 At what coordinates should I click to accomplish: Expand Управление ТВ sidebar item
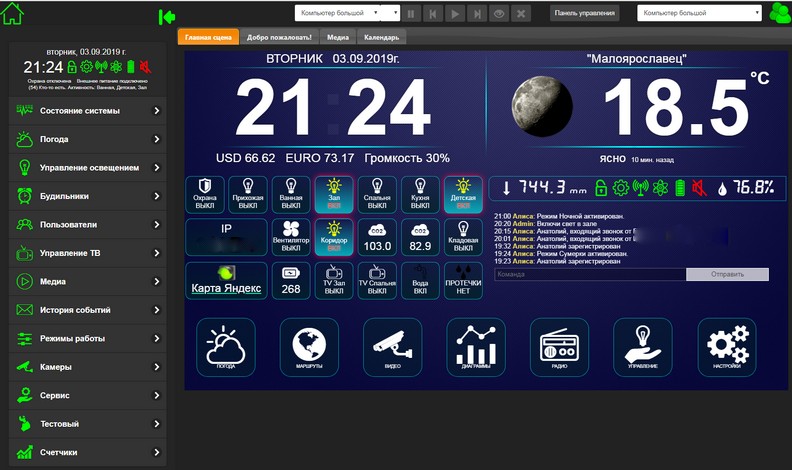(x=87, y=253)
